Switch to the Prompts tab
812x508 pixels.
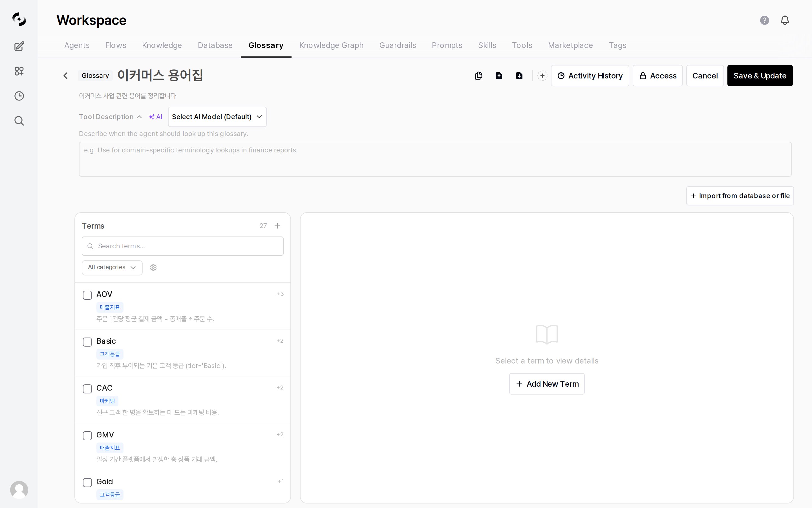click(x=447, y=45)
